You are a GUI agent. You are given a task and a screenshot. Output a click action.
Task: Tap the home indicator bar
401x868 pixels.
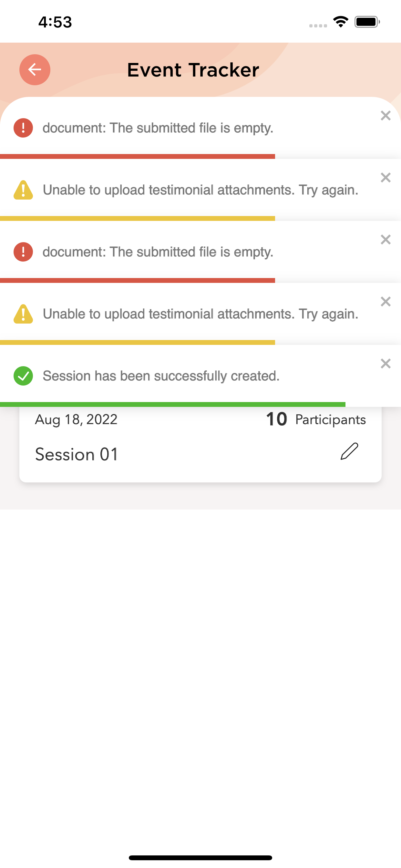(x=200, y=858)
